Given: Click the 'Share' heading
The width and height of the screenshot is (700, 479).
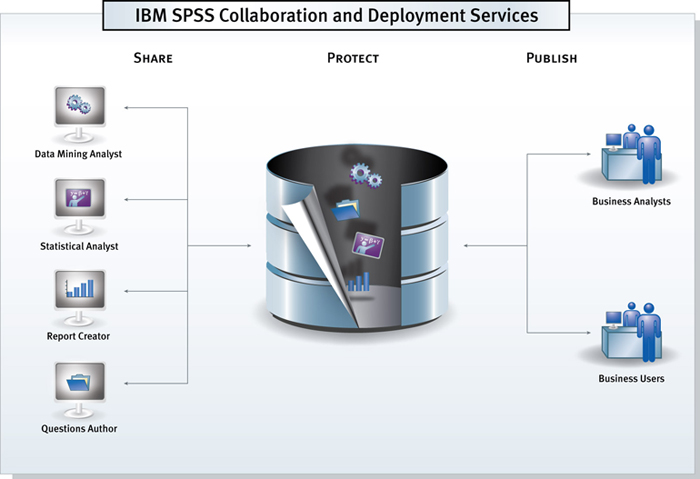Looking at the screenshot, I should click(x=153, y=58).
